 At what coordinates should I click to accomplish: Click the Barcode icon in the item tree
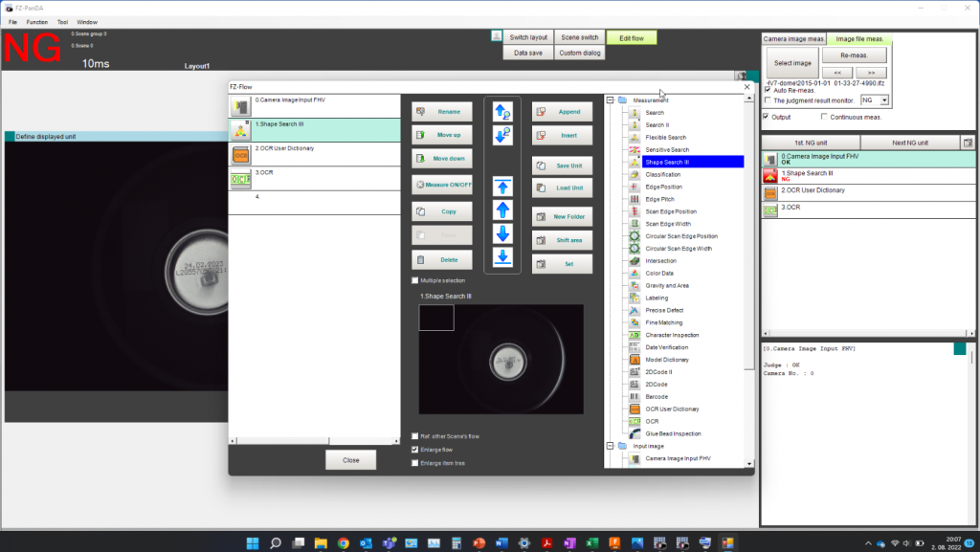(x=635, y=396)
